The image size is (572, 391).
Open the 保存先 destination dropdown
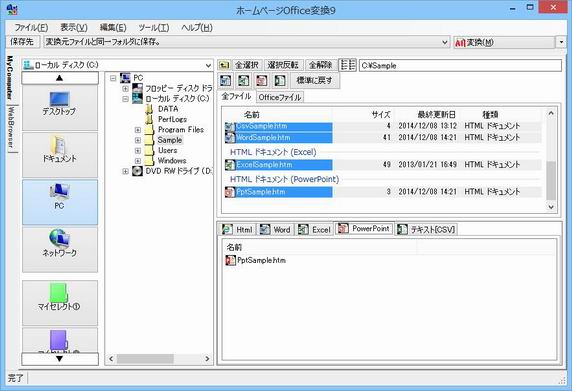point(445,42)
